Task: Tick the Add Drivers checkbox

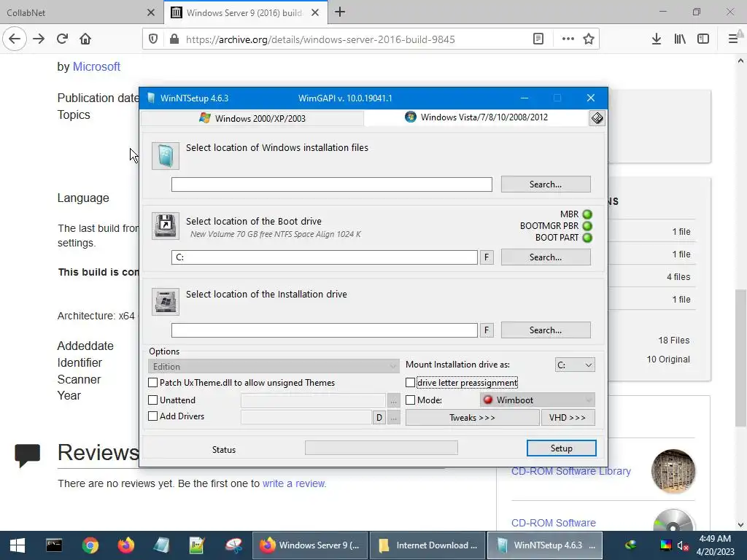Action: coord(153,416)
